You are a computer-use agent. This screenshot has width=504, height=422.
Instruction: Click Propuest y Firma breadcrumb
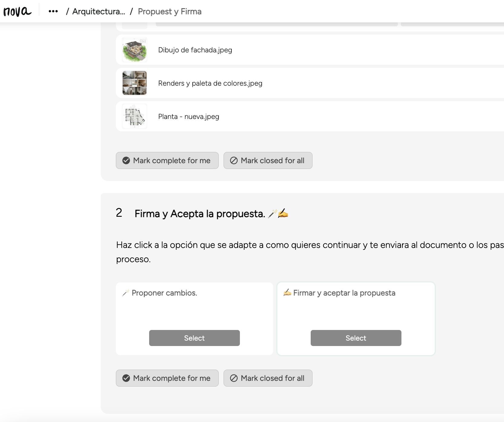(169, 12)
